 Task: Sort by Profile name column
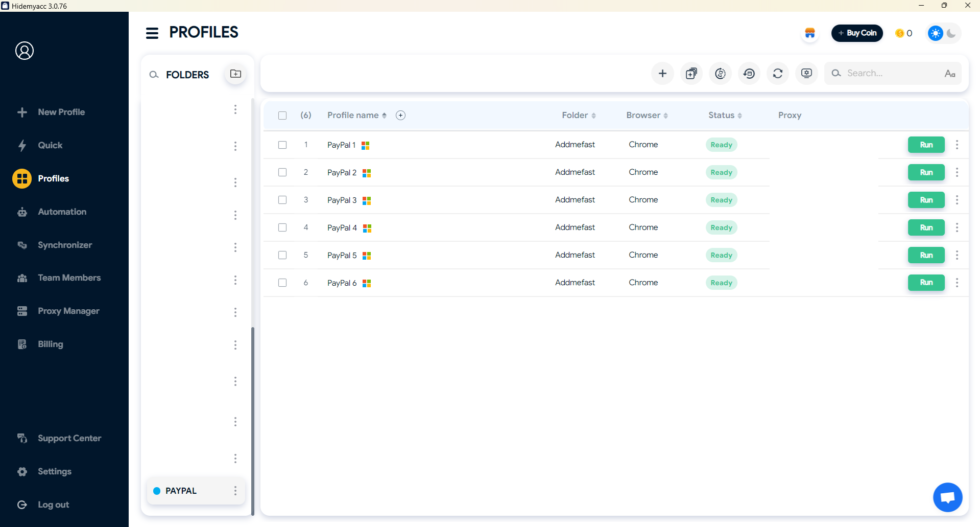[357, 116]
